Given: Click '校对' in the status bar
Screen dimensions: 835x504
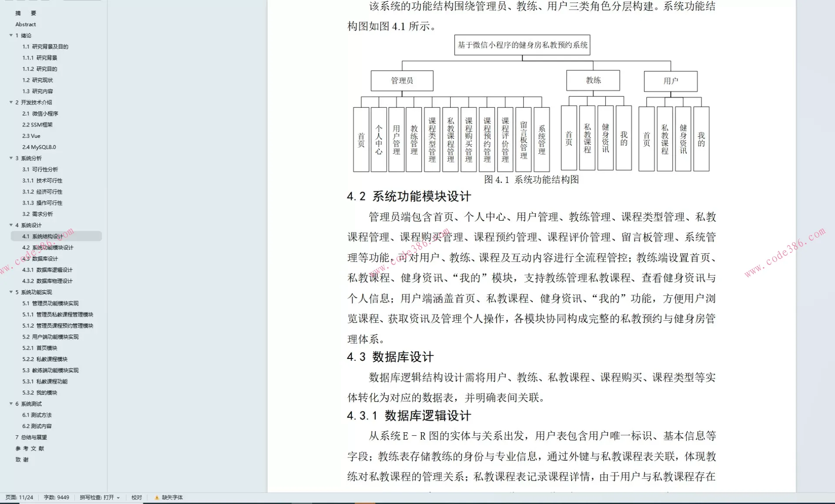Looking at the screenshot, I should click(136, 497).
